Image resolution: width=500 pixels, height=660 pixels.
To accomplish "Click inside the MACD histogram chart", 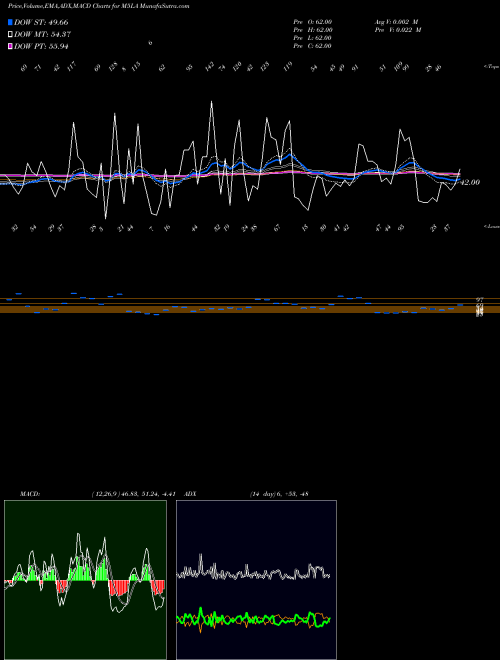I will [85, 580].
